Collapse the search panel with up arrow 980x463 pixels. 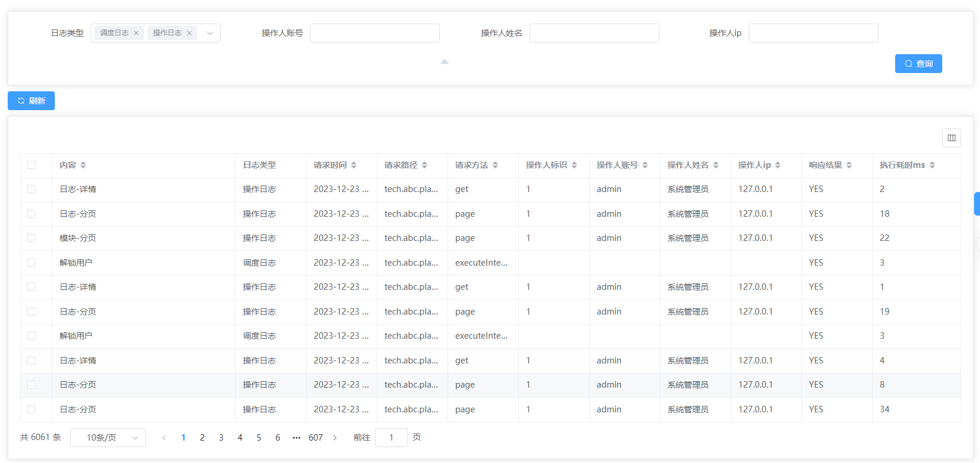click(x=445, y=61)
